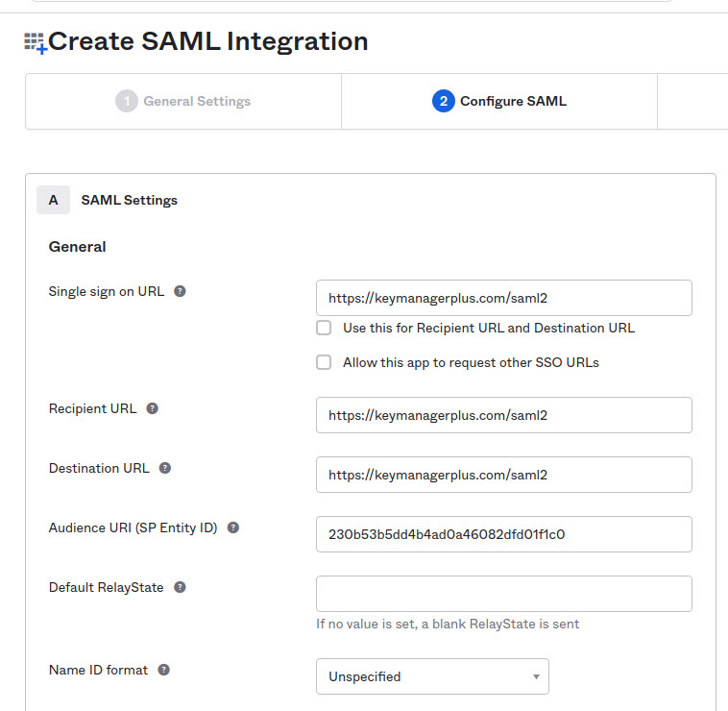Focus the Destination URL text box
This screenshot has width=728, height=711.
(x=503, y=475)
